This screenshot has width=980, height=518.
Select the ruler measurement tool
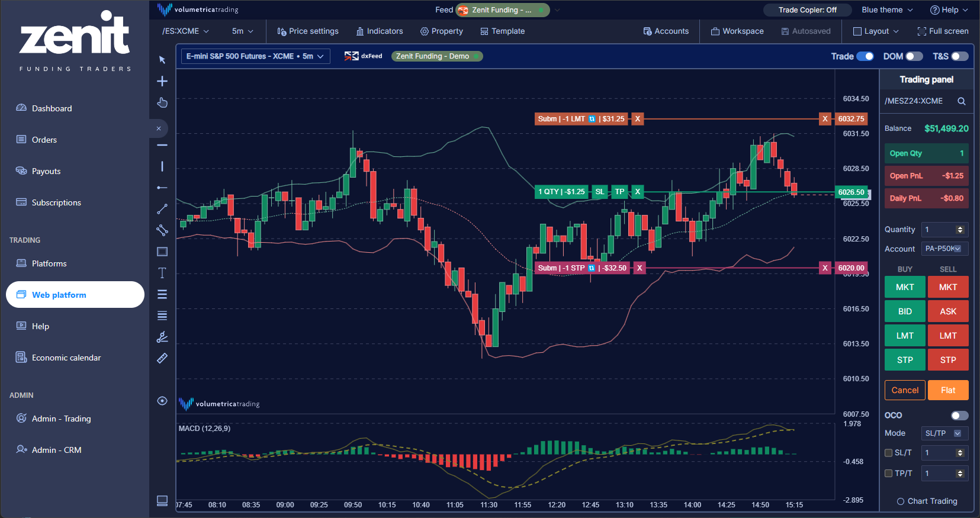(162, 358)
